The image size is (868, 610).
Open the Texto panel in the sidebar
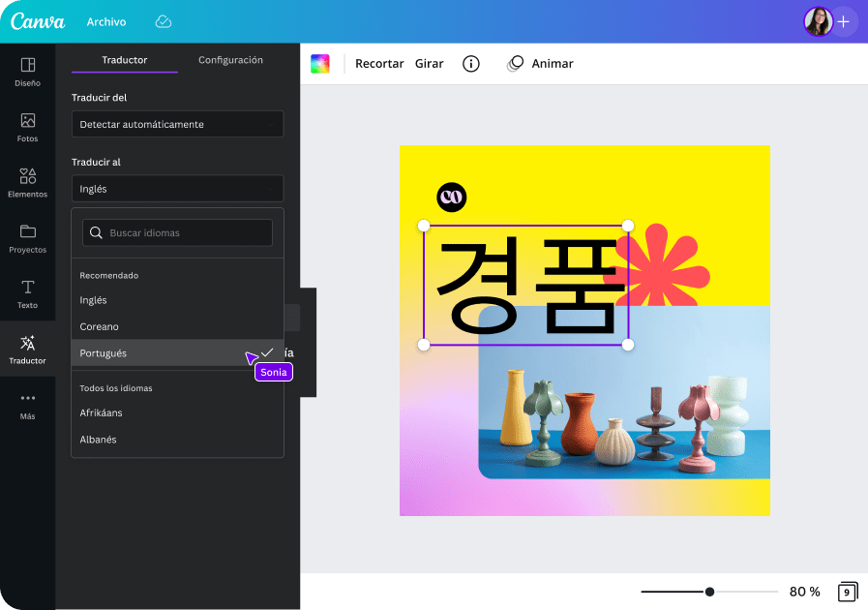[x=28, y=290]
